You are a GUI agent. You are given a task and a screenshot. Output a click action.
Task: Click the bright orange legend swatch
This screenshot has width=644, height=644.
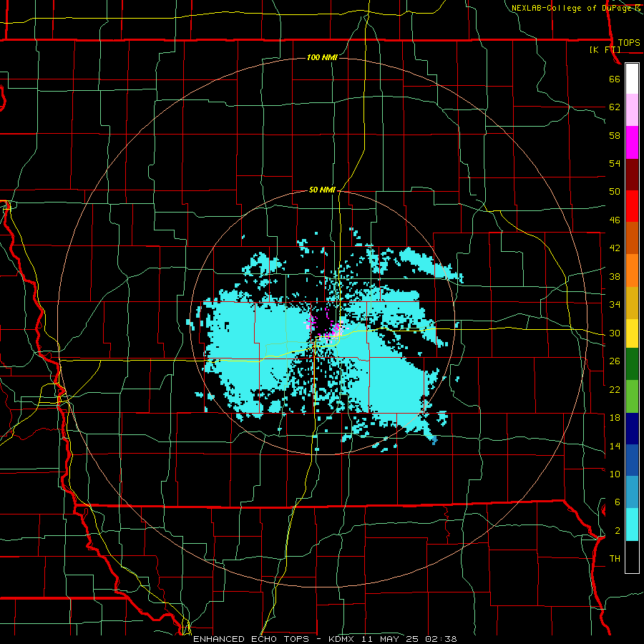(632, 270)
